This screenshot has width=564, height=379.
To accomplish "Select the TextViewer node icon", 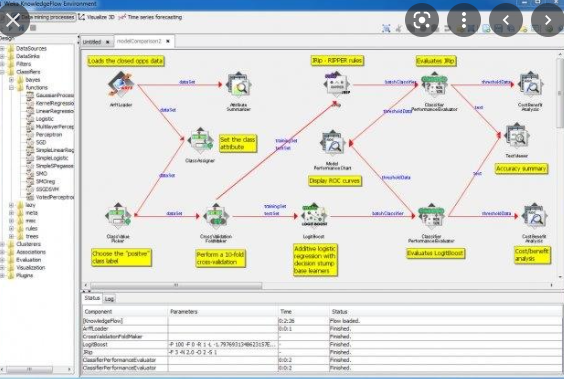I will (517, 137).
